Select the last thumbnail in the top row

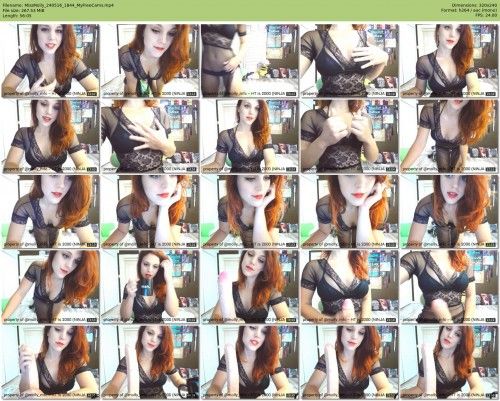[x=449, y=61]
